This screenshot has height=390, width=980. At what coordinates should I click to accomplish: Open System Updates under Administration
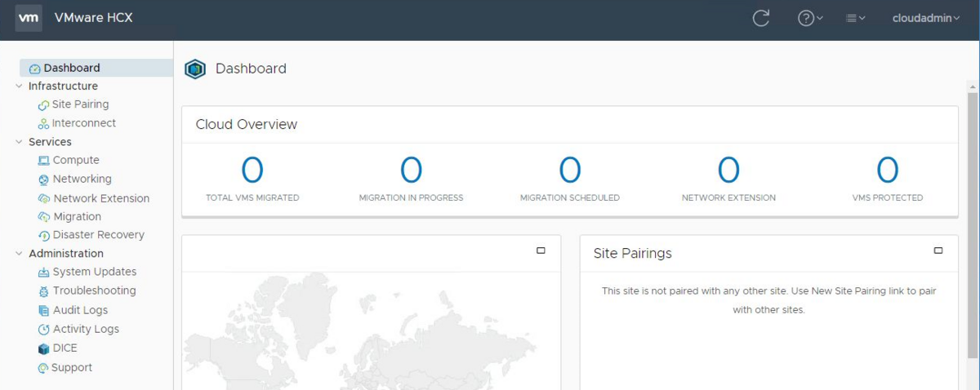(x=95, y=272)
